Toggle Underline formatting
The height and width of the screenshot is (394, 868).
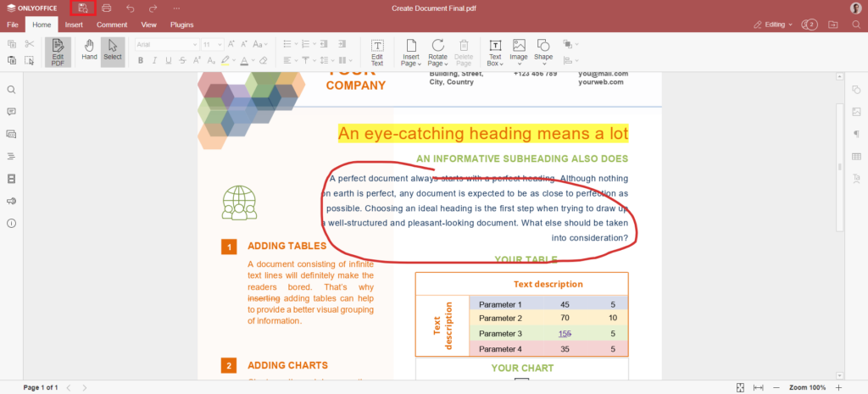pos(169,60)
